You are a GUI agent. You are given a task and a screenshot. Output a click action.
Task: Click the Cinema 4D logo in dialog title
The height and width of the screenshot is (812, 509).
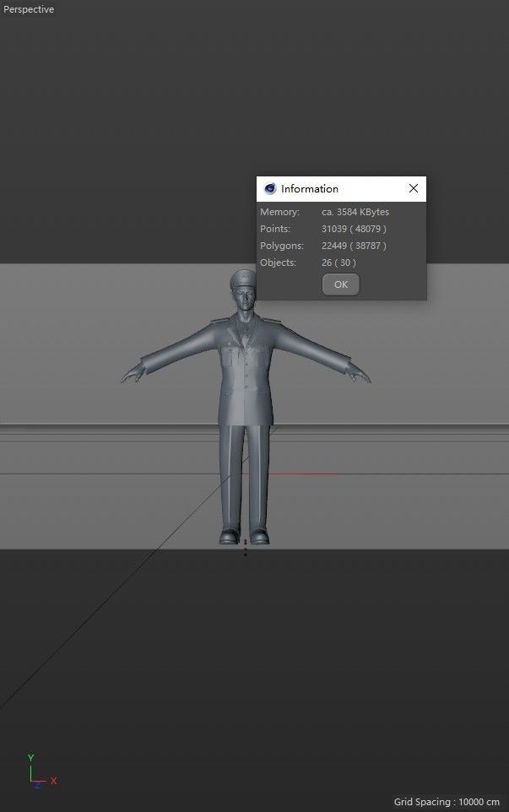(270, 189)
